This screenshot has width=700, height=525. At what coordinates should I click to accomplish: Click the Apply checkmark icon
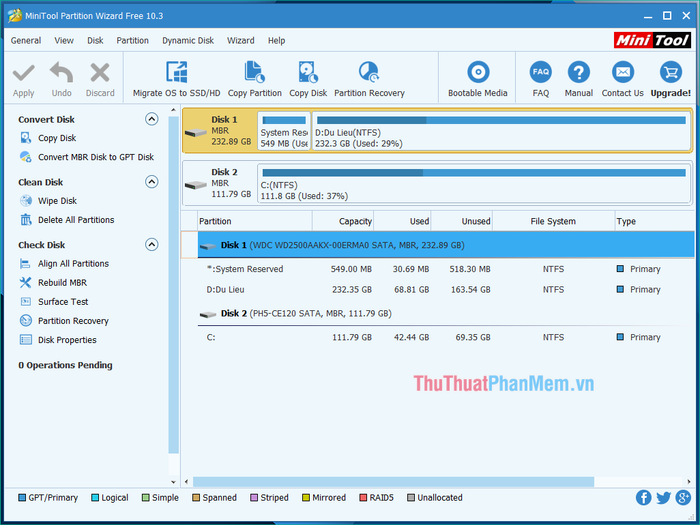tap(23, 72)
